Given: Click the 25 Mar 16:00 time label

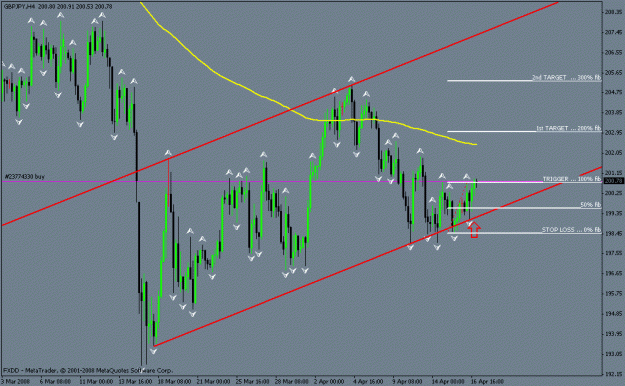Looking at the screenshot, I should click(x=252, y=382).
